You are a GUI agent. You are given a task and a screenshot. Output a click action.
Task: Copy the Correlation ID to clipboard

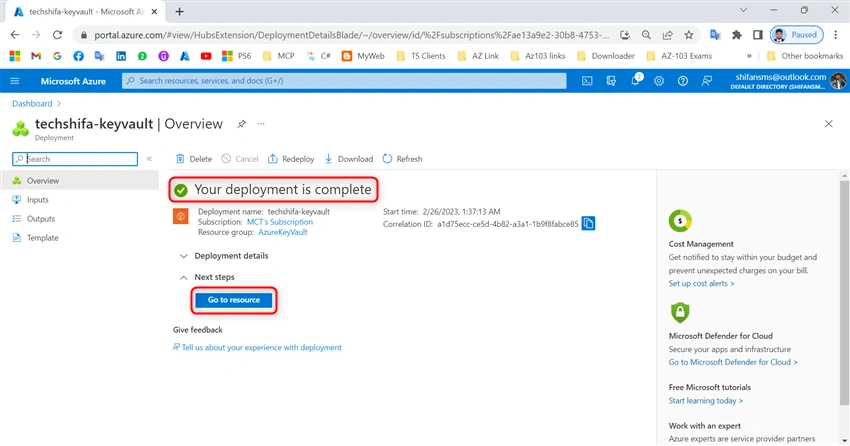[588, 223]
